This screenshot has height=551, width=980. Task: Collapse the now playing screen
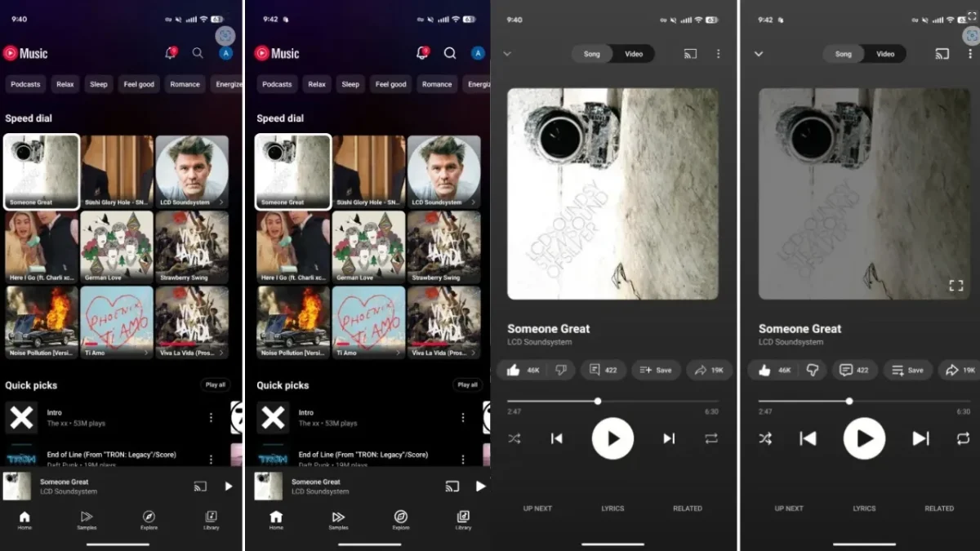coord(508,53)
